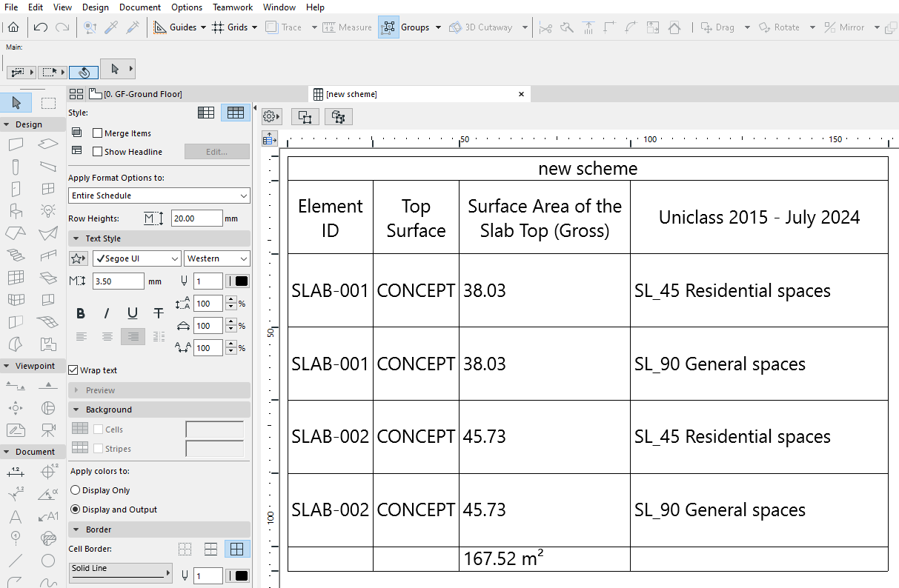Viewport: 899px width, 588px height.
Task: Toggle bold text formatting
Action: (80, 313)
